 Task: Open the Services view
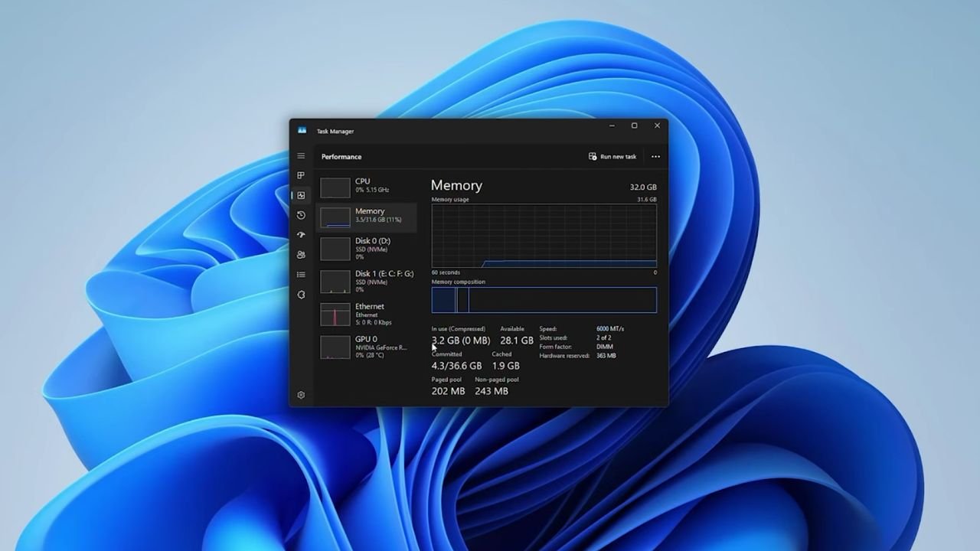[x=301, y=294]
